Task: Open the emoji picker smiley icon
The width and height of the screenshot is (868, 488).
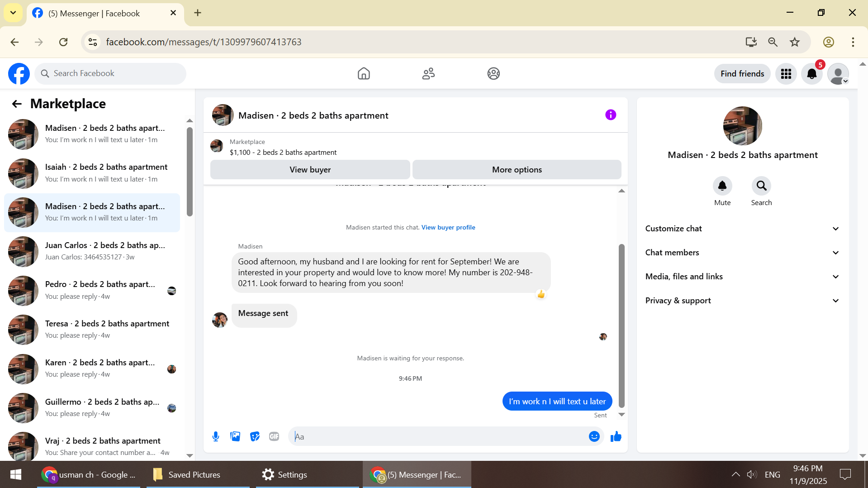Action: tap(594, 436)
